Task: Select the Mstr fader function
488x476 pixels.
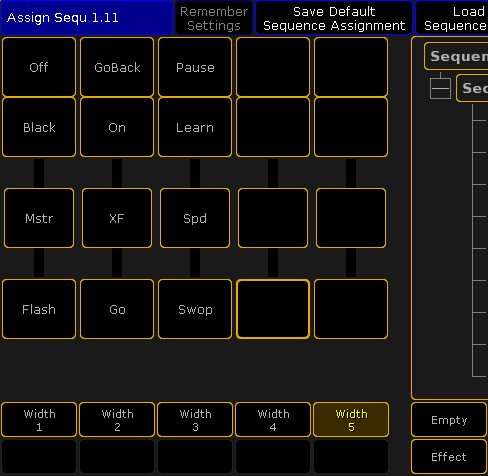Action: pos(39,218)
